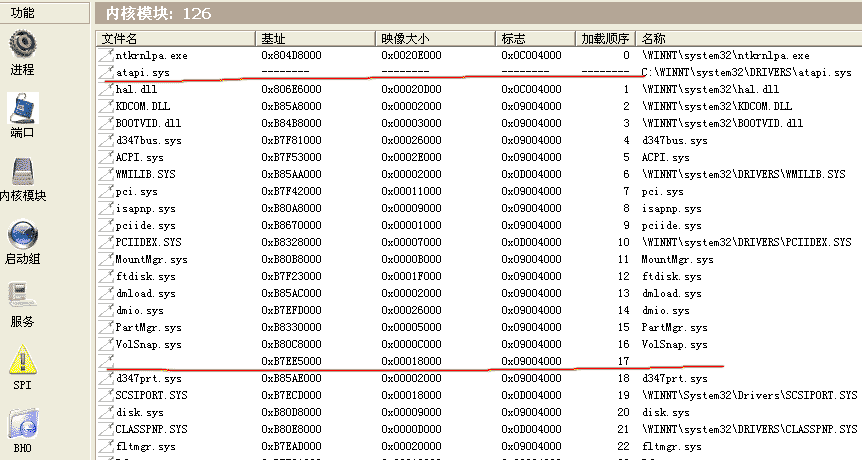Image resolution: width=862 pixels, height=460 pixels.
Task: Click the 内核模块: 126 title bar
Action: coord(478,13)
